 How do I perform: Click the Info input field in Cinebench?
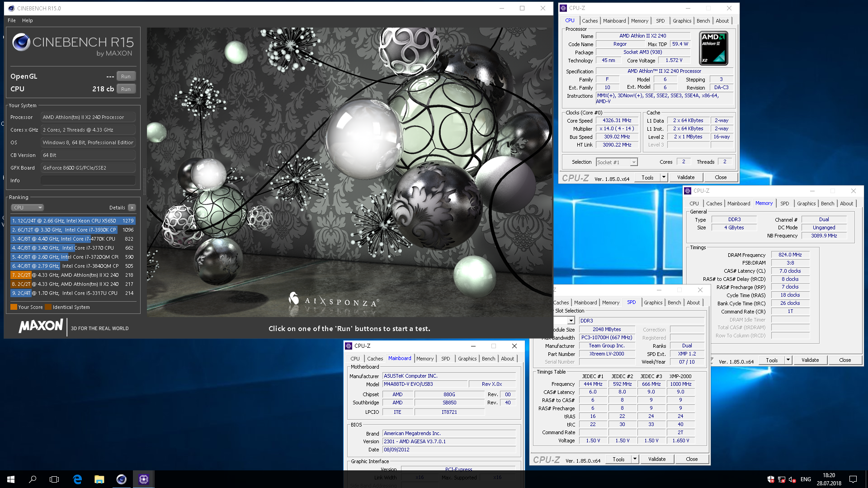88,180
